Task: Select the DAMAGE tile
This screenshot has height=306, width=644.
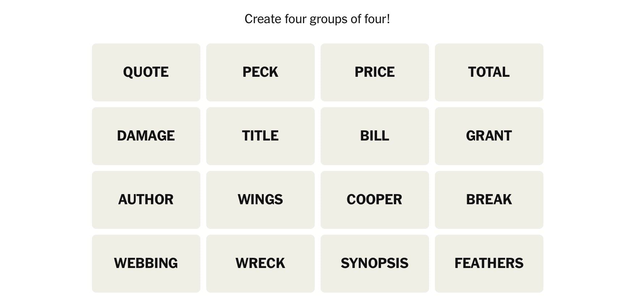Action: click(x=146, y=136)
